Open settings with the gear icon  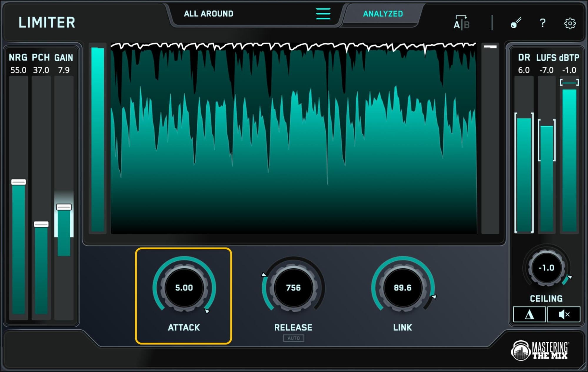pyautogui.click(x=570, y=23)
